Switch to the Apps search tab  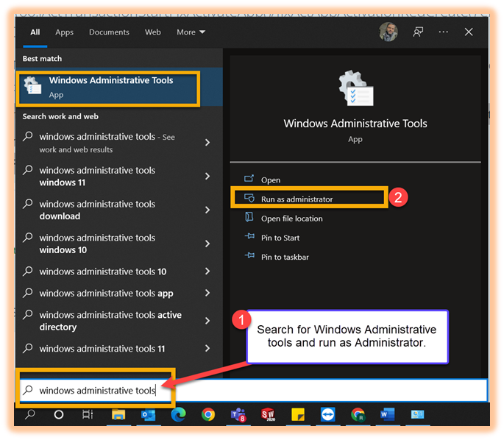click(65, 32)
